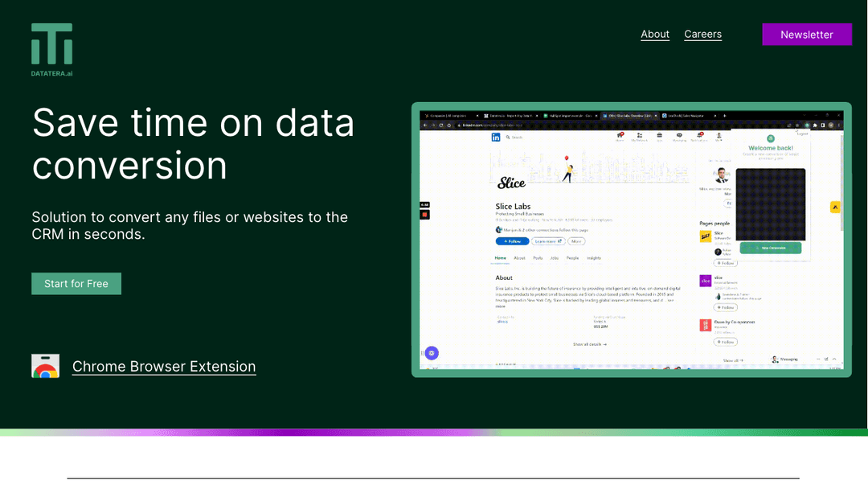Select the My Network icon in LinkedIn navigation
Image resolution: width=868 pixels, height=489 pixels.
point(638,135)
